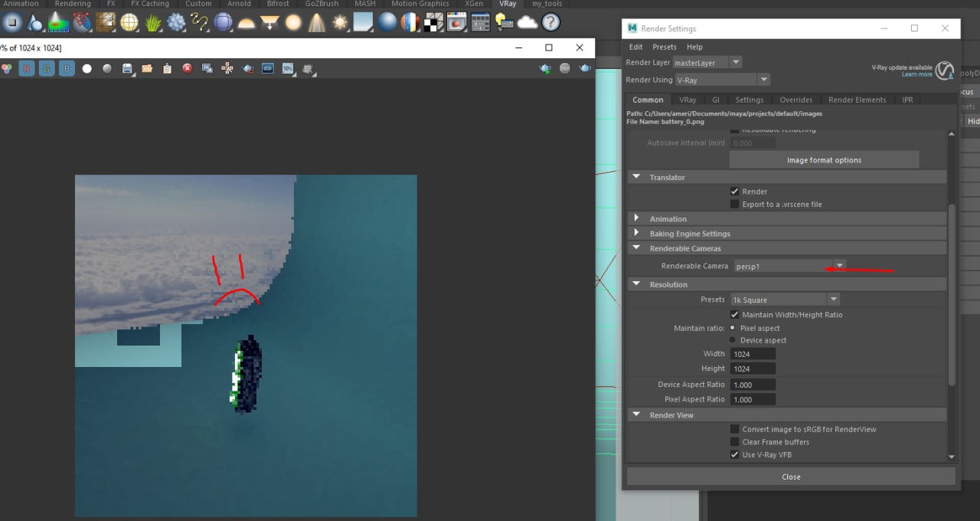The image size is (980, 521).
Task: Expand the Animation section
Action: coord(636,218)
